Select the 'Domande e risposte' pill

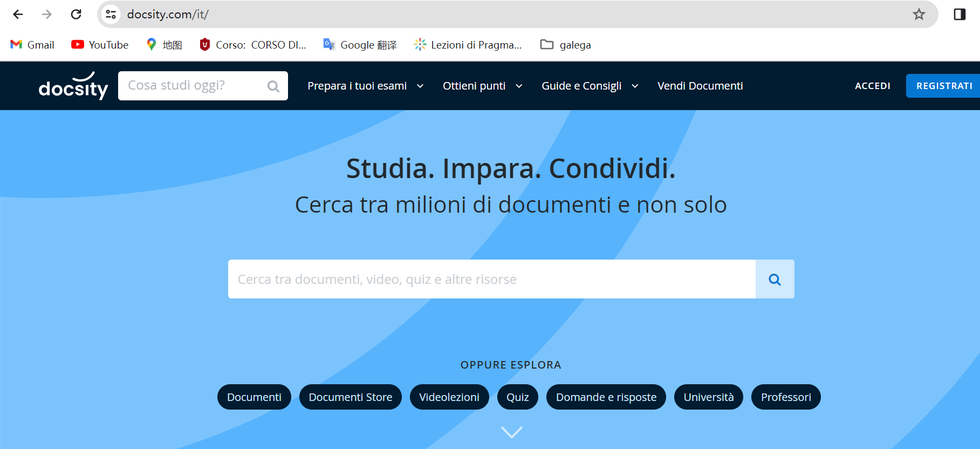606,397
